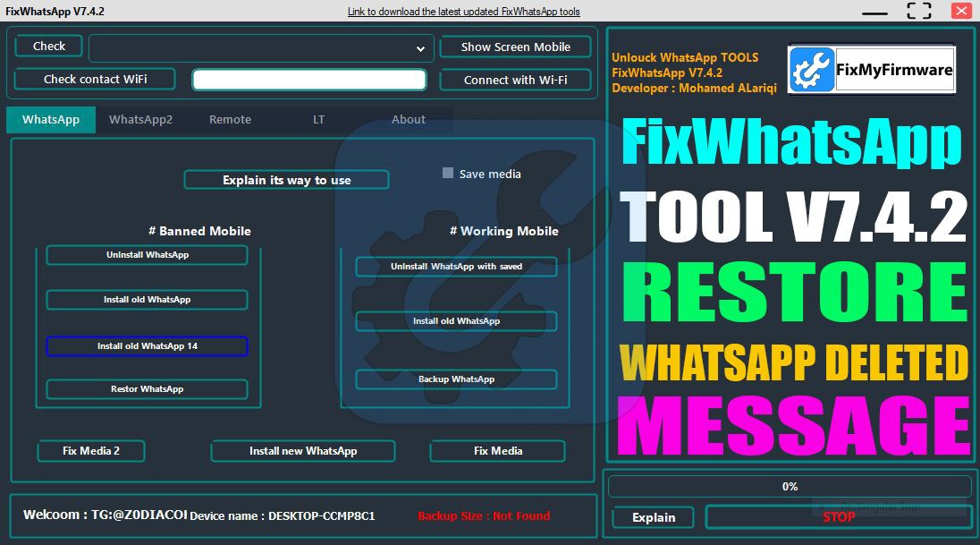Enable the Save media checkbox

448,174
